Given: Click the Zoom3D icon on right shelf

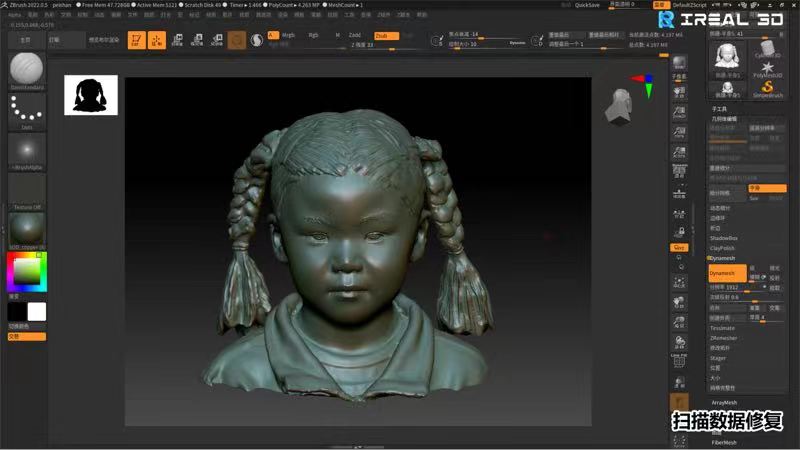Looking at the screenshot, I should (x=679, y=322).
